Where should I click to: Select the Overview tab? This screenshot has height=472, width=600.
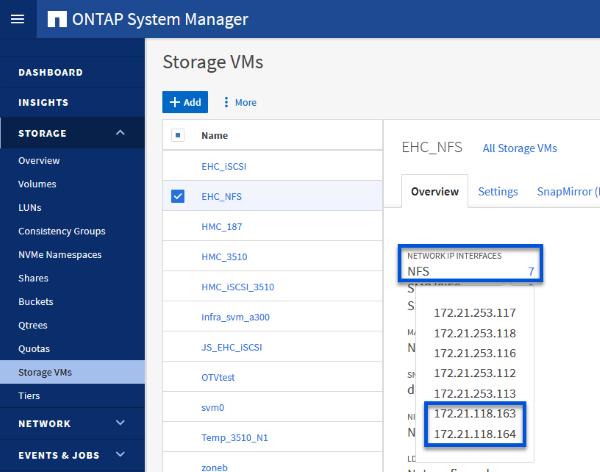tap(435, 191)
